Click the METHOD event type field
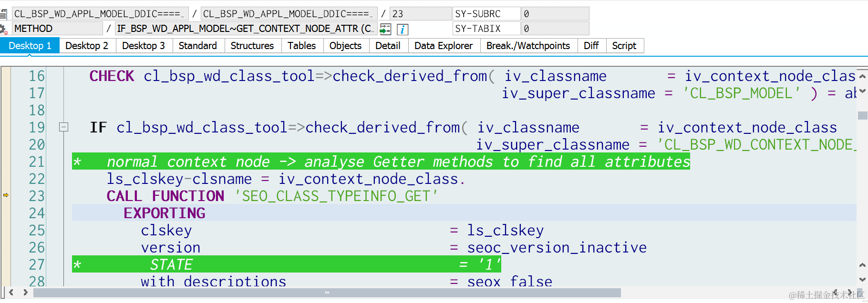Screen dimensions: 868x303 57,29
